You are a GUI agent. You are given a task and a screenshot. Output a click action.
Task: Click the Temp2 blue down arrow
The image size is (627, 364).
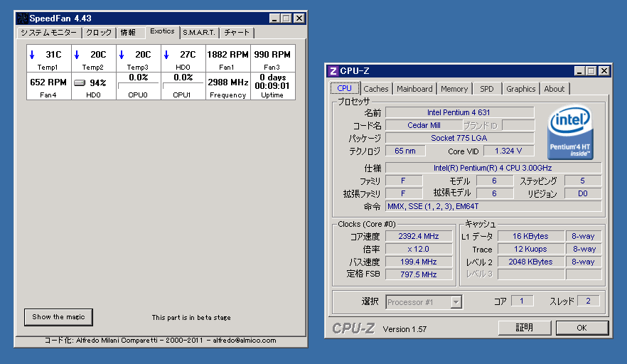(x=77, y=55)
